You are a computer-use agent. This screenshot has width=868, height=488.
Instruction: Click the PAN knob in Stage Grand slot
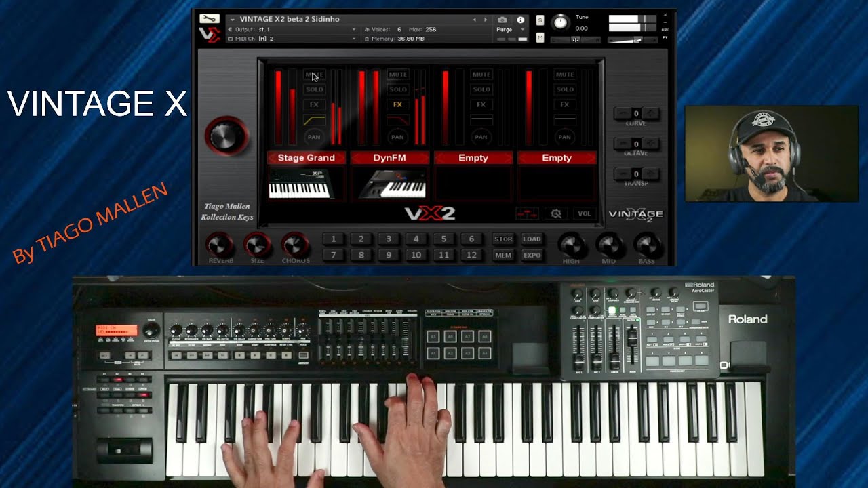[314, 137]
